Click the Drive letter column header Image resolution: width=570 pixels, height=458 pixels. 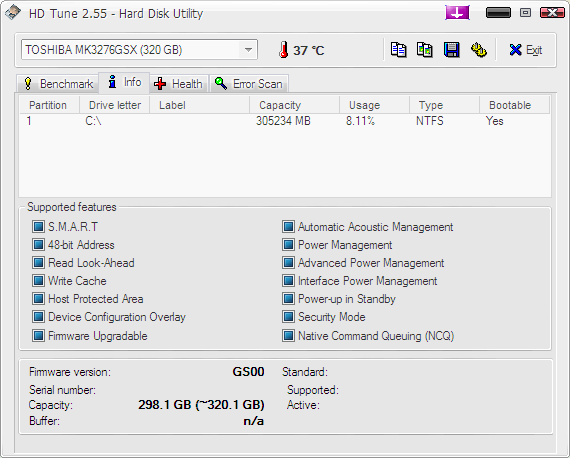point(115,105)
